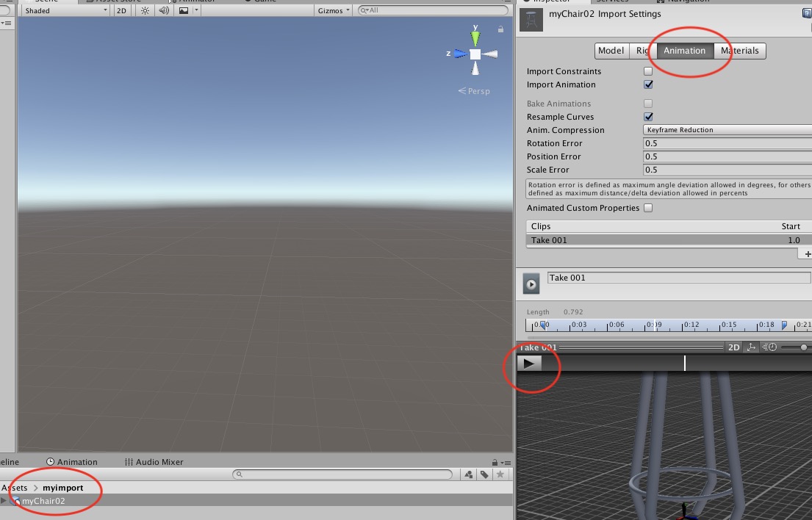This screenshot has width=812, height=520.
Task: Click the Start column header in Clips
Action: click(791, 227)
